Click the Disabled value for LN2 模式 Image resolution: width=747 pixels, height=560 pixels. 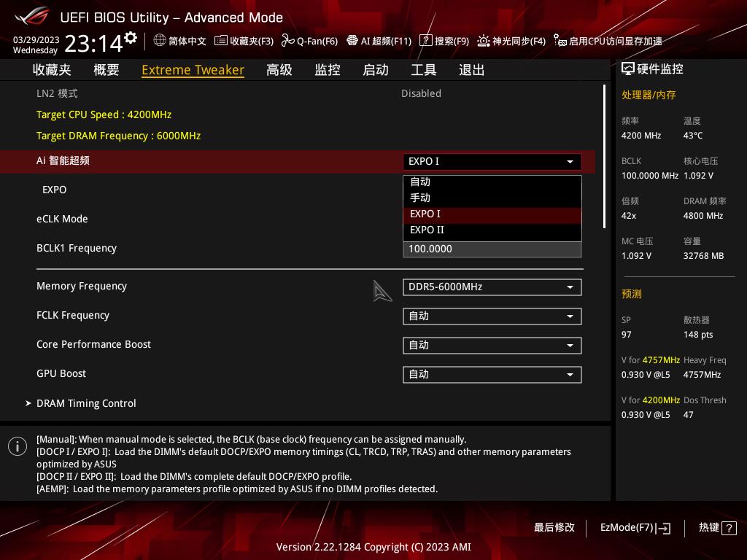coord(421,93)
